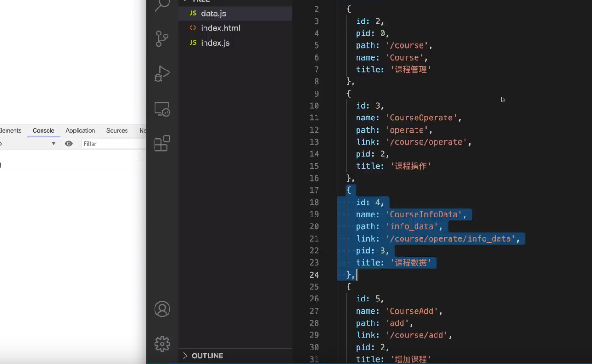Open the Run and Debug view
The height and width of the screenshot is (364, 592).
pyautogui.click(x=162, y=74)
